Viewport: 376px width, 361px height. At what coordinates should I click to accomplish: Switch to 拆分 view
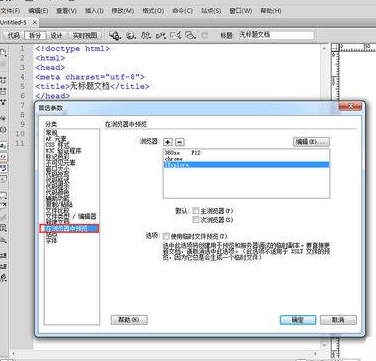(35, 35)
